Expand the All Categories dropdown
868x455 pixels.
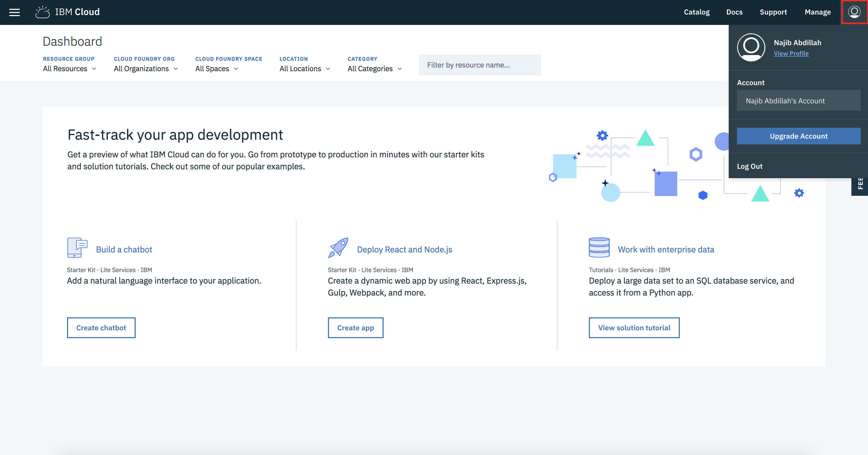point(375,69)
